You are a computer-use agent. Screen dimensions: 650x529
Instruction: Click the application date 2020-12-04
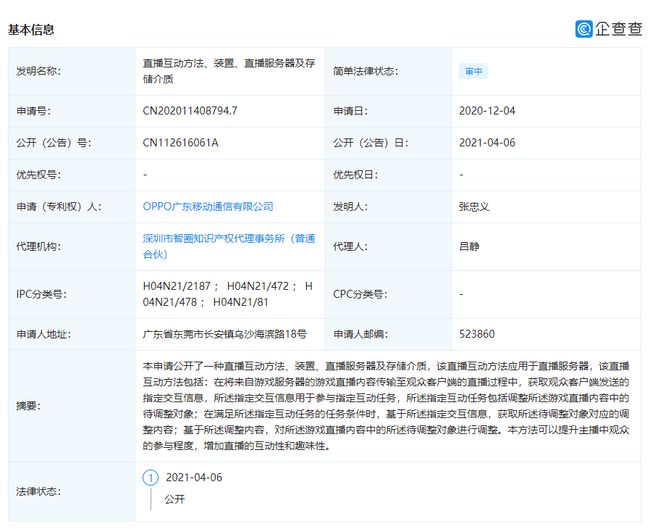tap(490, 109)
